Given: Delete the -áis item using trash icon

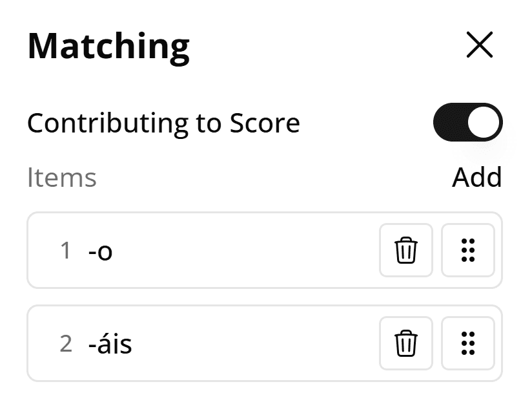Looking at the screenshot, I should (406, 343).
